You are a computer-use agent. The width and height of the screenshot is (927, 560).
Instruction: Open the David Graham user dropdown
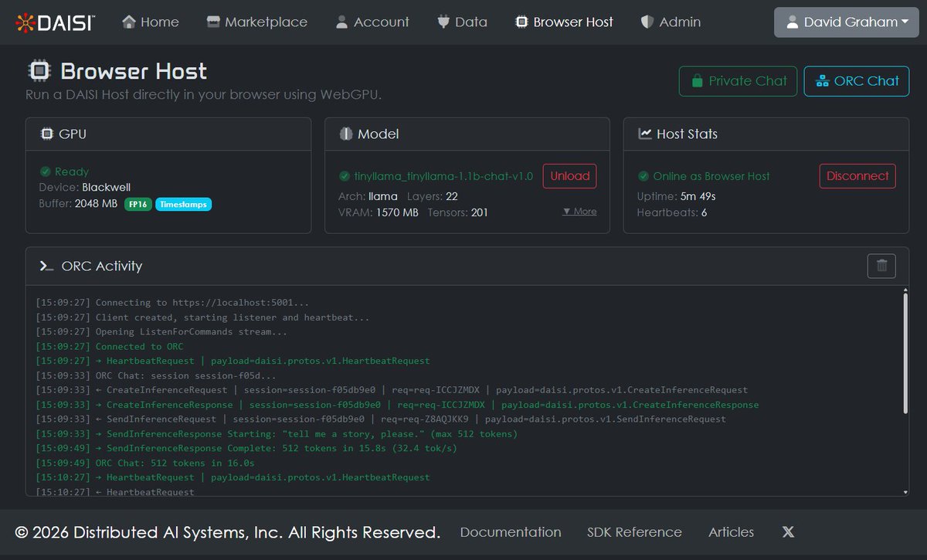click(847, 22)
